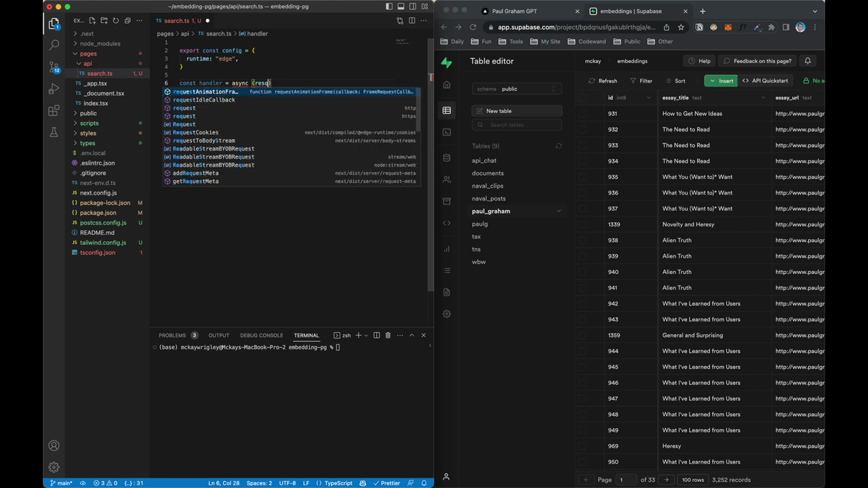Open the Sort option
Image resolution: width=868 pixels, height=488 pixels.
pyautogui.click(x=675, y=81)
